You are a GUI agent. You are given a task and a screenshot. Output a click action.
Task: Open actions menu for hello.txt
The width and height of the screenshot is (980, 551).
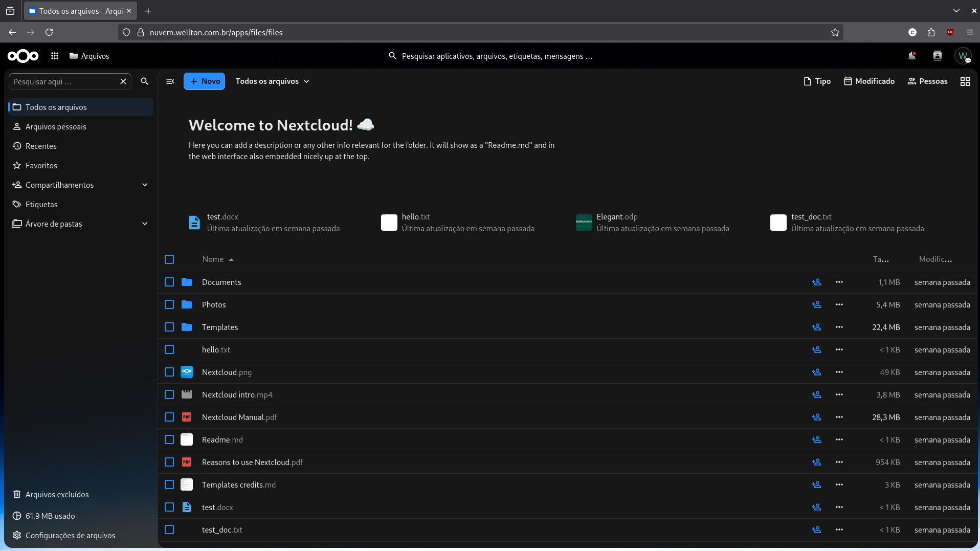[x=839, y=349]
